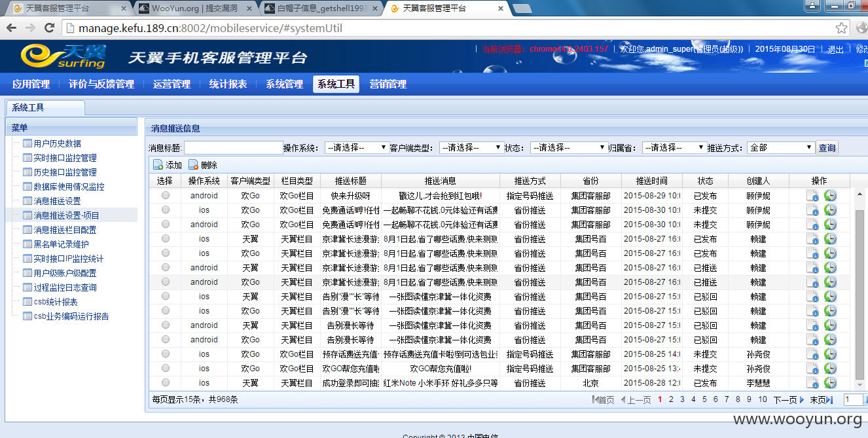The height and width of the screenshot is (438, 868).
Task: Open 历史接口监控管理 in the sidebar
Action: 65,172
